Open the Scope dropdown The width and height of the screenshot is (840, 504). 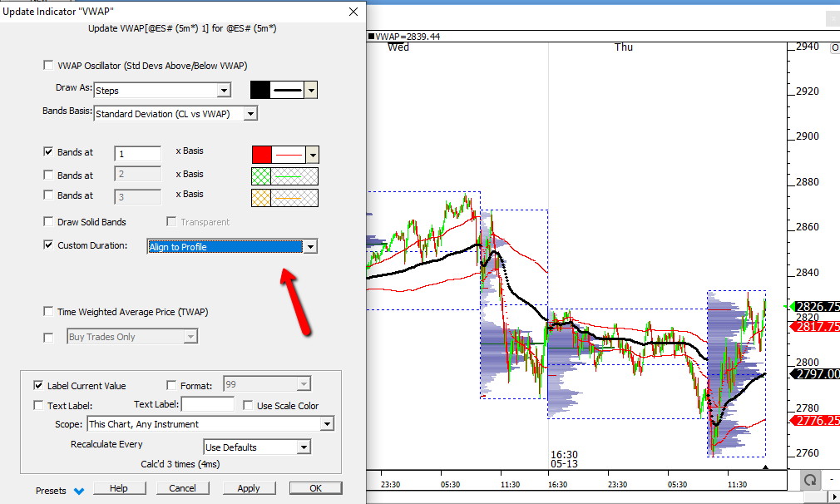[x=326, y=424]
